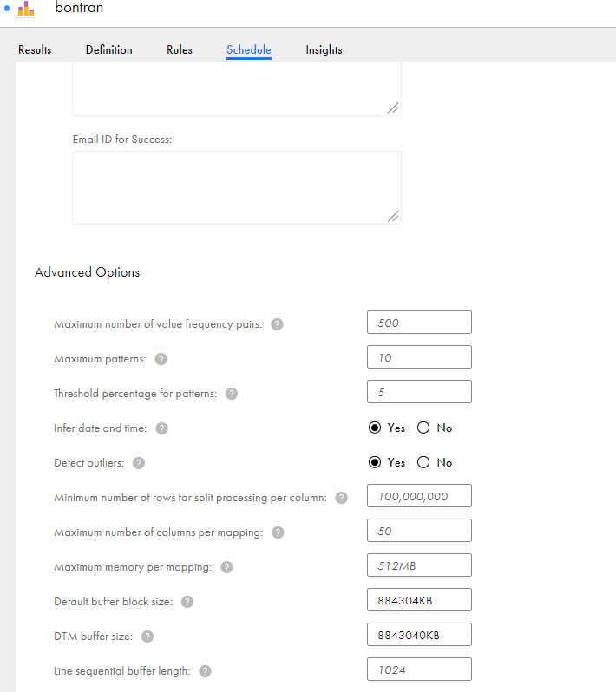The image size is (616, 692).
Task: Open help for value frequency pairs
Action: click(x=277, y=324)
